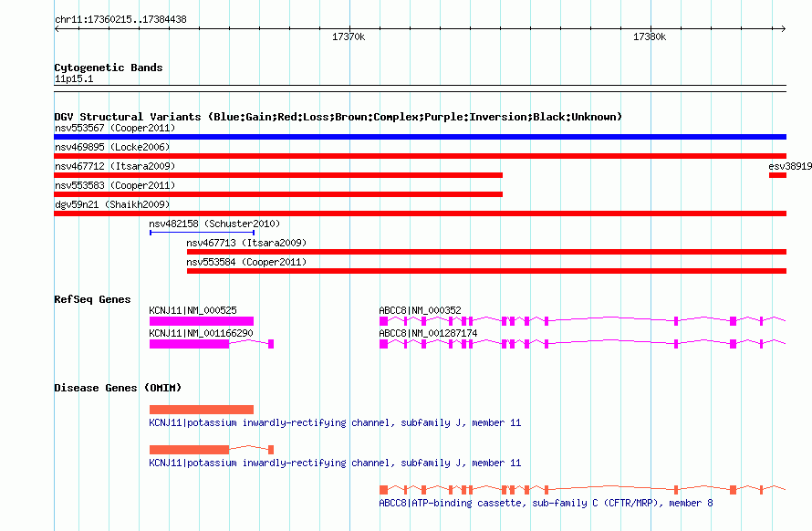The height and width of the screenshot is (531, 812).
Task: Select the short red esv38919 variant bar
Action: tap(777, 175)
